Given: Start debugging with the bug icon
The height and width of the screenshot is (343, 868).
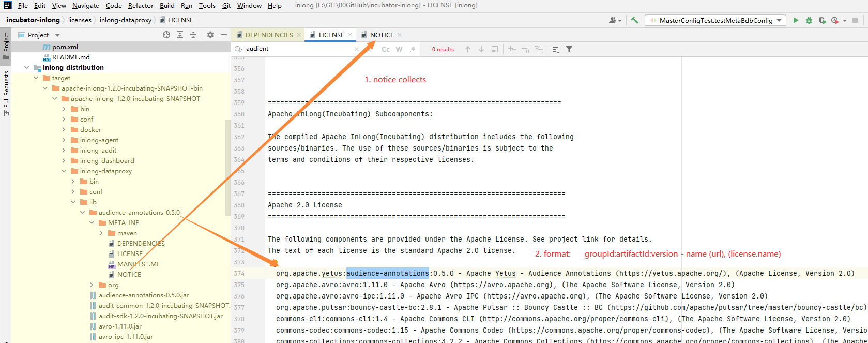Looking at the screenshot, I should [x=809, y=20].
